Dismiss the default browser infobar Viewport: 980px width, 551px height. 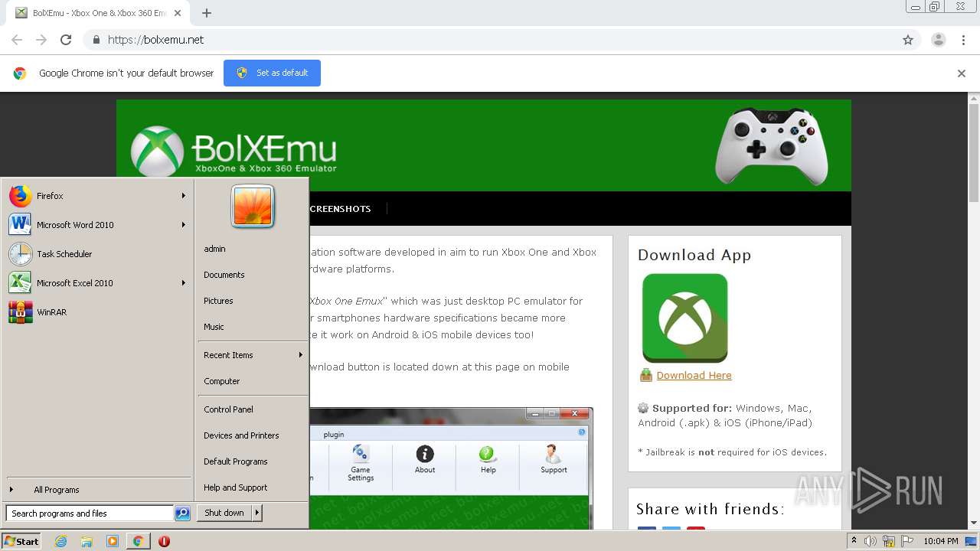[x=962, y=73]
